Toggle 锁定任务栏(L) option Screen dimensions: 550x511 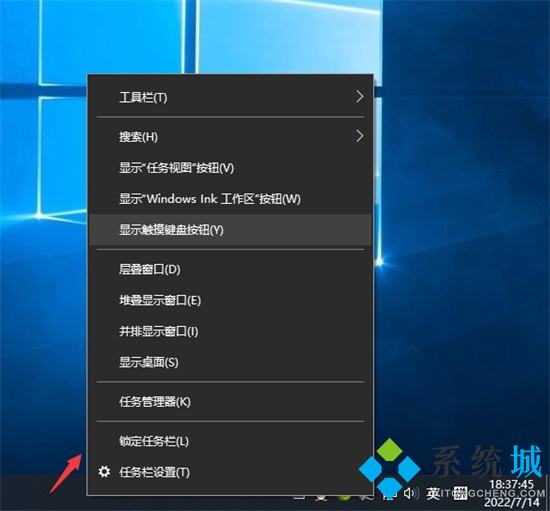click(x=230, y=441)
